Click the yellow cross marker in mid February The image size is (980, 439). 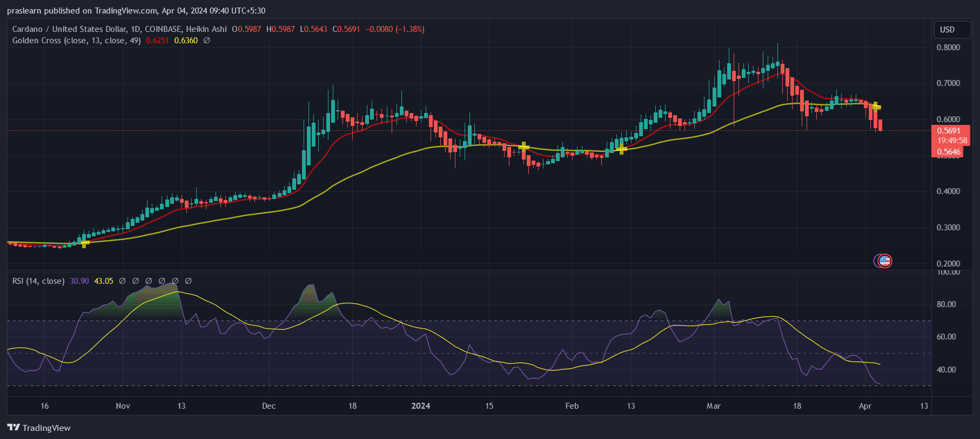pyautogui.click(x=621, y=149)
